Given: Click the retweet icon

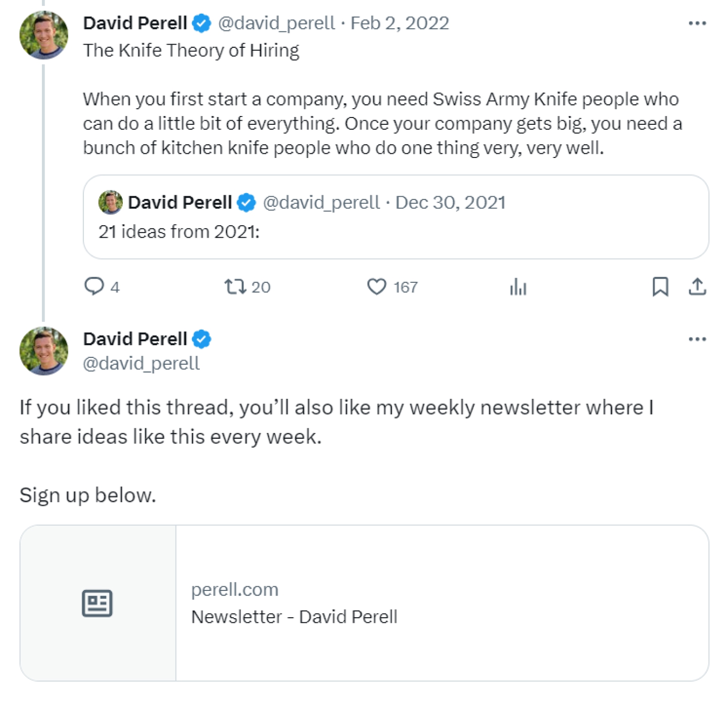Looking at the screenshot, I should pos(235,286).
